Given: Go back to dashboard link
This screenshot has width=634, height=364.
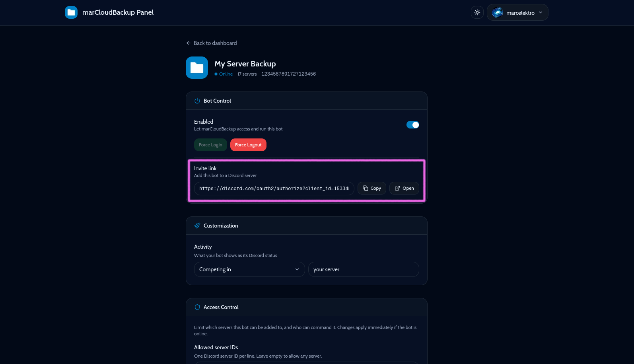Looking at the screenshot, I should click(211, 43).
